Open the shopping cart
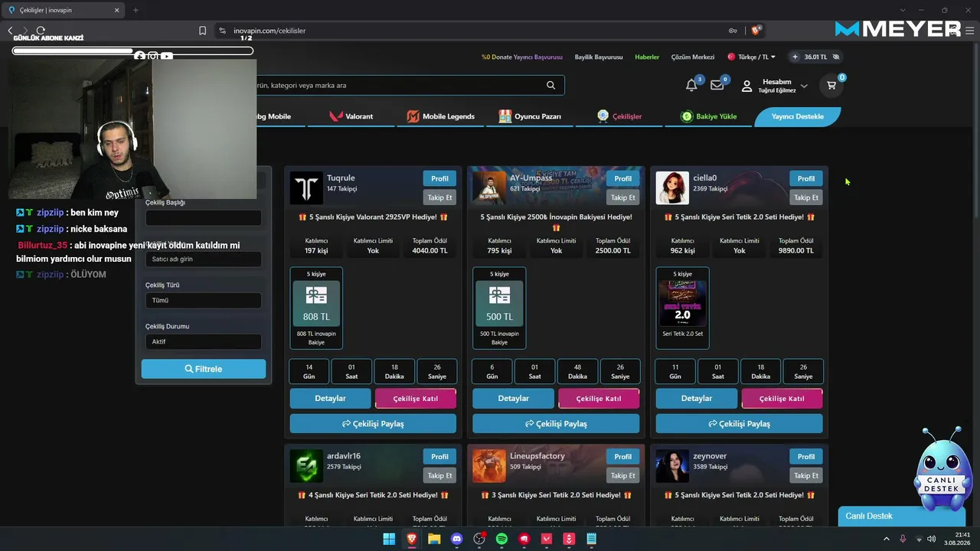The image size is (980, 551). point(831,85)
